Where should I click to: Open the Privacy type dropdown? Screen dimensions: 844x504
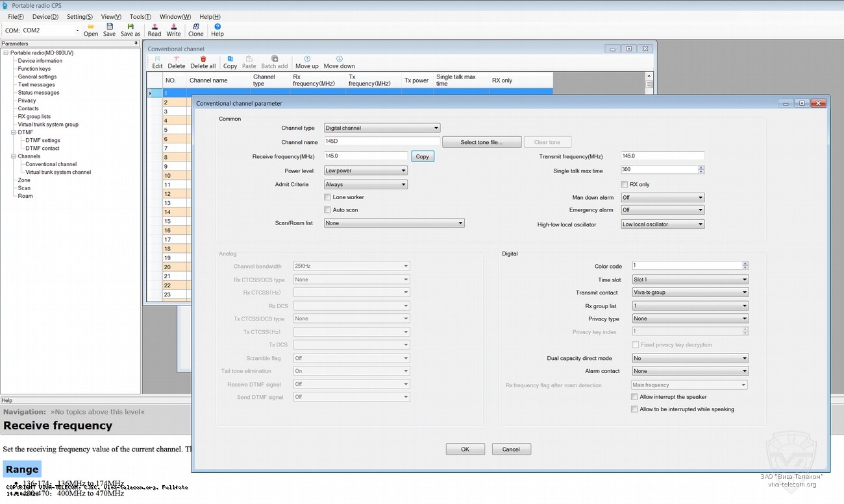pos(690,318)
